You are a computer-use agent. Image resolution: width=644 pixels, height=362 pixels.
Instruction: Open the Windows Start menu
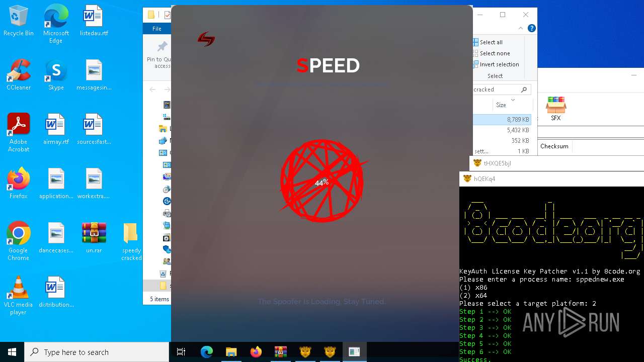(x=12, y=352)
